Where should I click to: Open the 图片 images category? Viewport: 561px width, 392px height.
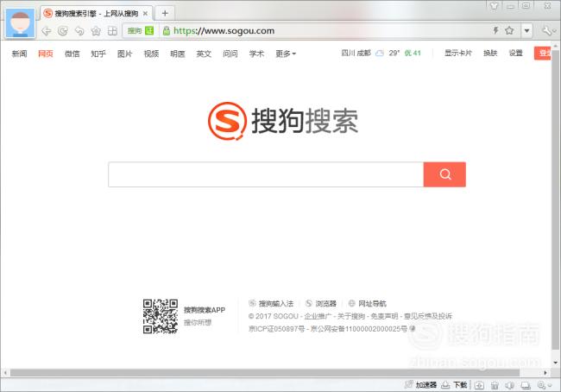[124, 54]
